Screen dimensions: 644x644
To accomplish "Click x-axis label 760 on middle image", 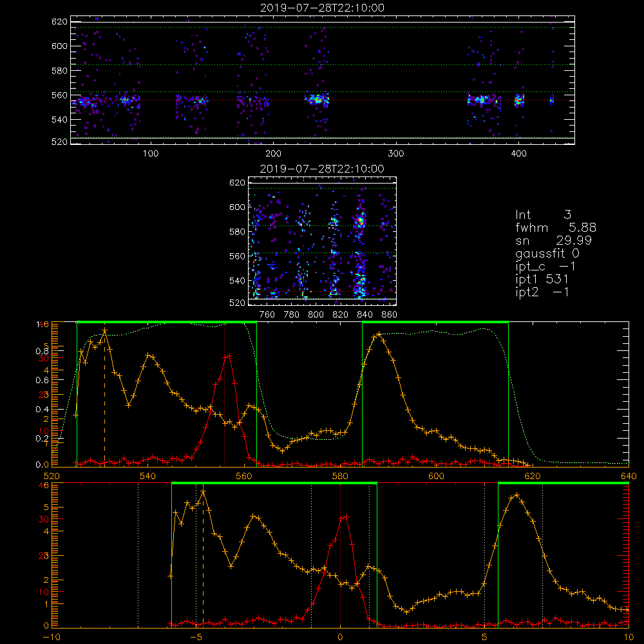I will pos(267,315).
